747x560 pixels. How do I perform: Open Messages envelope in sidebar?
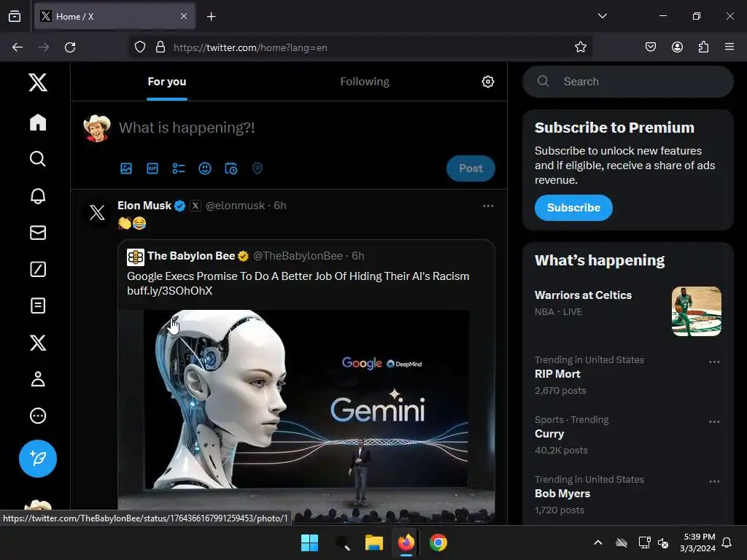pos(38,233)
